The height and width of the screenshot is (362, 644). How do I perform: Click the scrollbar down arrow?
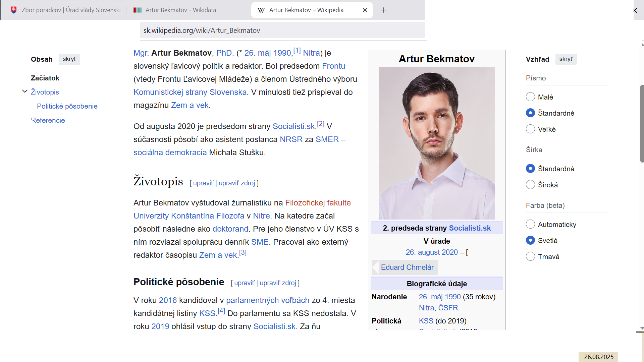[x=642, y=328]
